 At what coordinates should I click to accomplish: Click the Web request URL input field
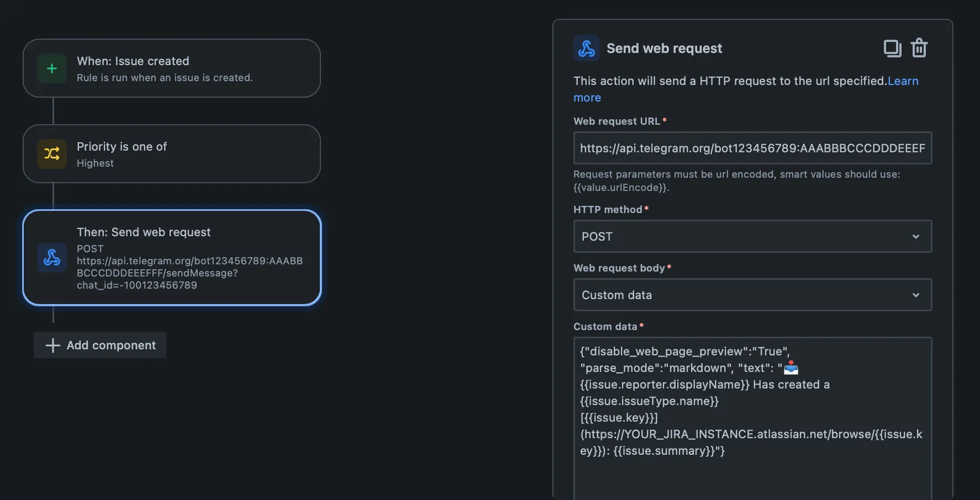point(752,148)
